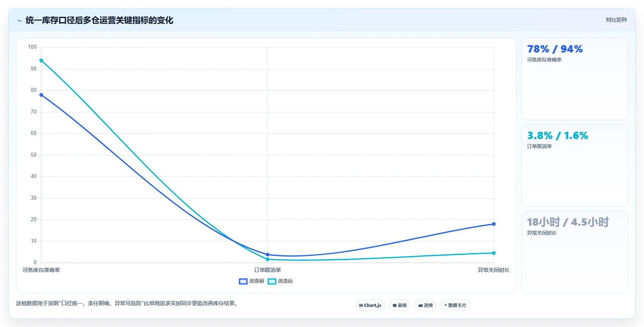Toggle the 改造前 legend entry
The image size is (644, 327).
pos(251,281)
